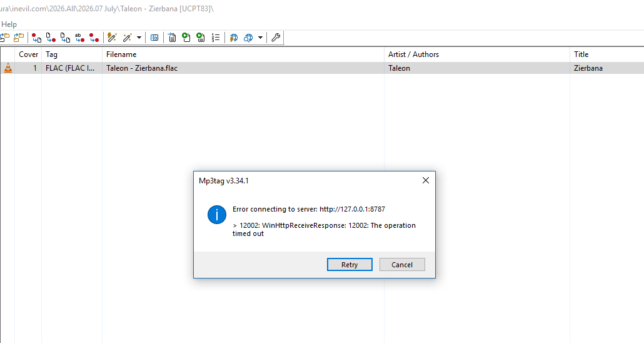Click the quick tag sources globe icon
The height and width of the screenshot is (343, 644).
[x=234, y=38]
